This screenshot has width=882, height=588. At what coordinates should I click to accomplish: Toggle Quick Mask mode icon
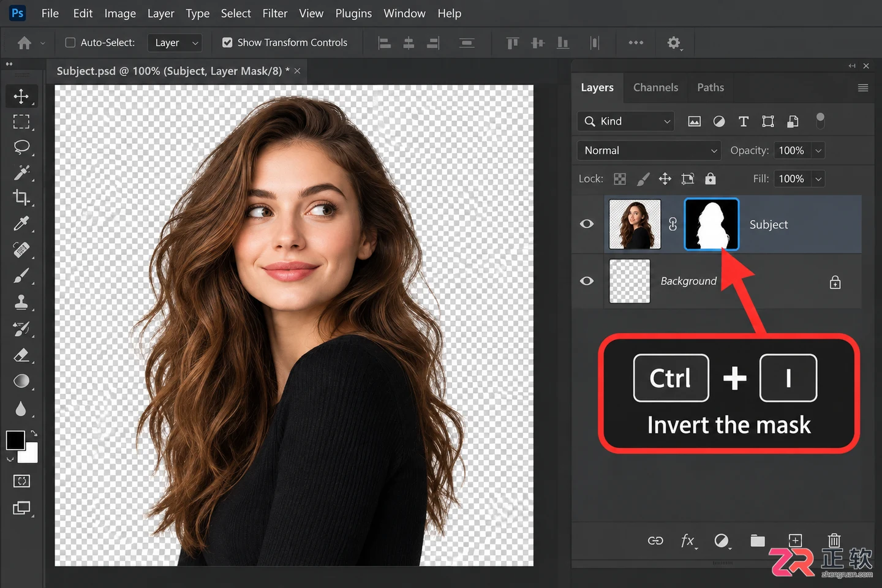point(21,481)
